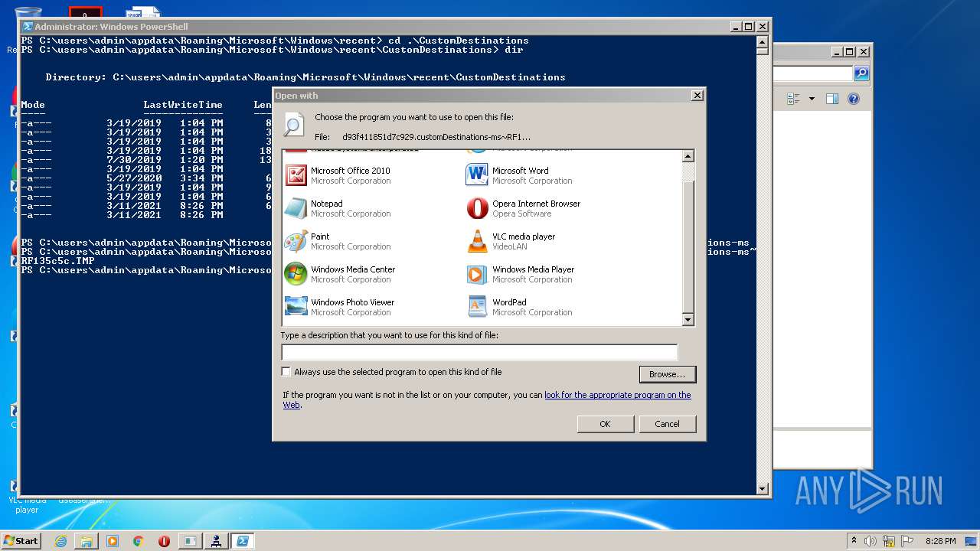Open Windows Explorer folder on taskbar
This screenshot has width=980, height=551.
pyautogui.click(x=87, y=541)
